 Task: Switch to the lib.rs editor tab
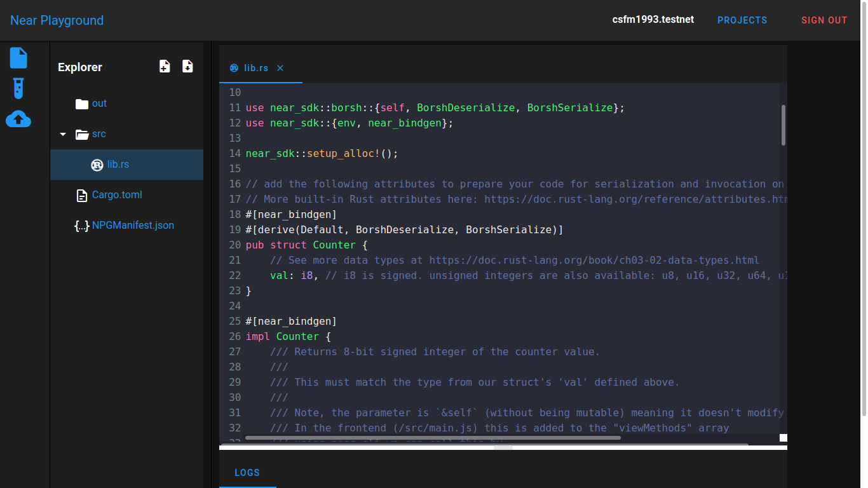click(x=256, y=68)
